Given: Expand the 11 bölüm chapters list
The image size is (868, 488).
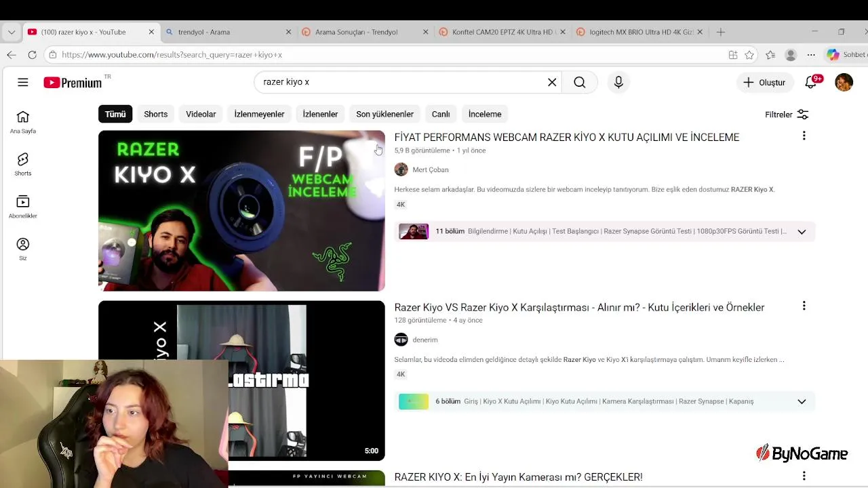Looking at the screenshot, I should pyautogui.click(x=802, y=232).
